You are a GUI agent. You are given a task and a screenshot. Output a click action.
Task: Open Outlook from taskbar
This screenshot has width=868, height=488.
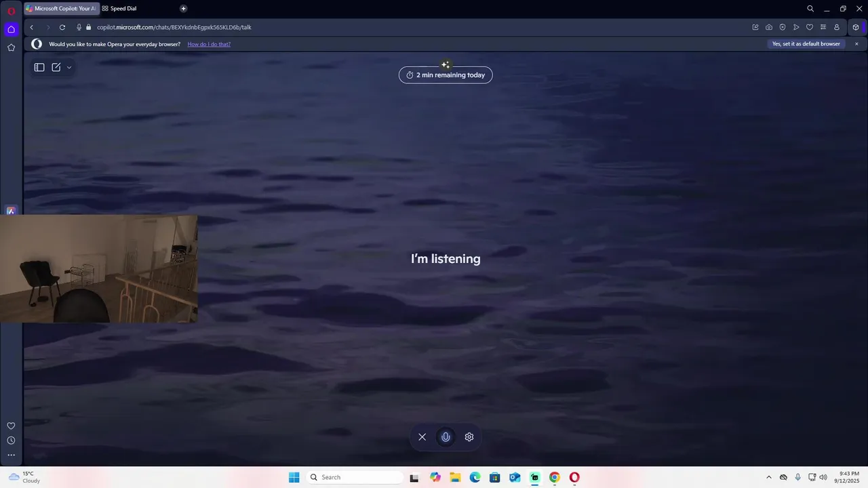click(x=515, y=477)
